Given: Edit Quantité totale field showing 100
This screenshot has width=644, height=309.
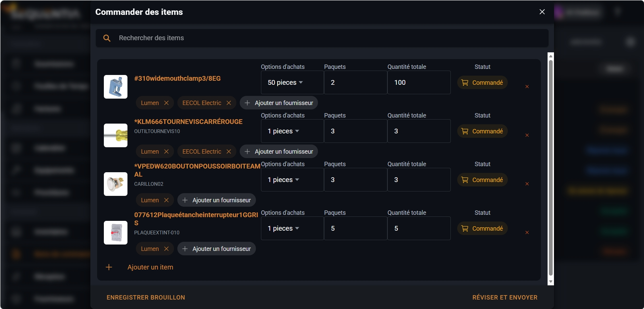Looking at the screenshot, I should (419, 82).
